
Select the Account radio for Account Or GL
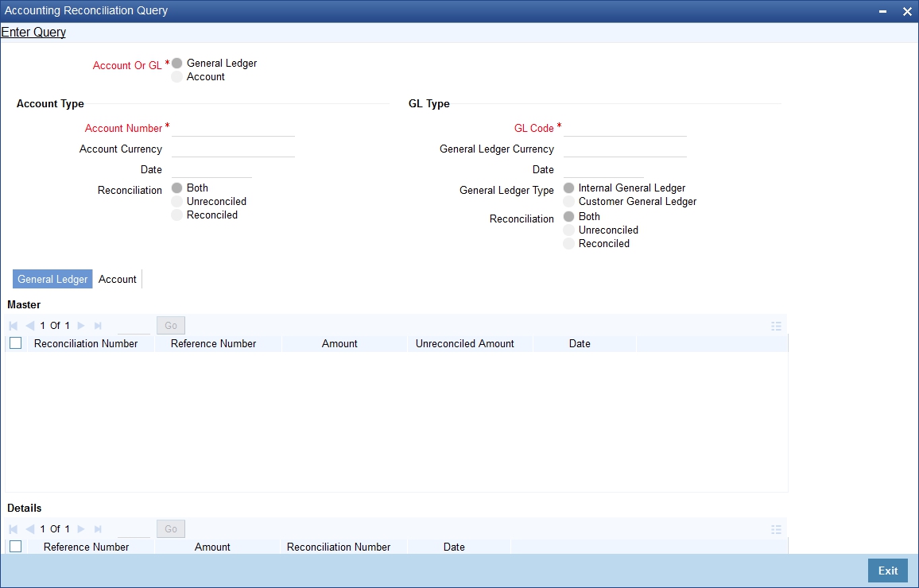(x=176, y=76)
